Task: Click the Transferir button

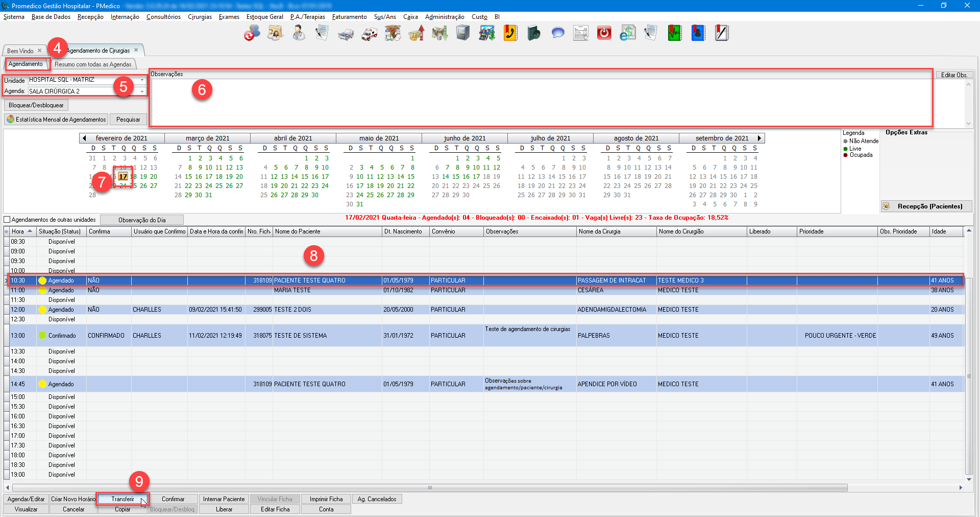Action: [122, 499]
